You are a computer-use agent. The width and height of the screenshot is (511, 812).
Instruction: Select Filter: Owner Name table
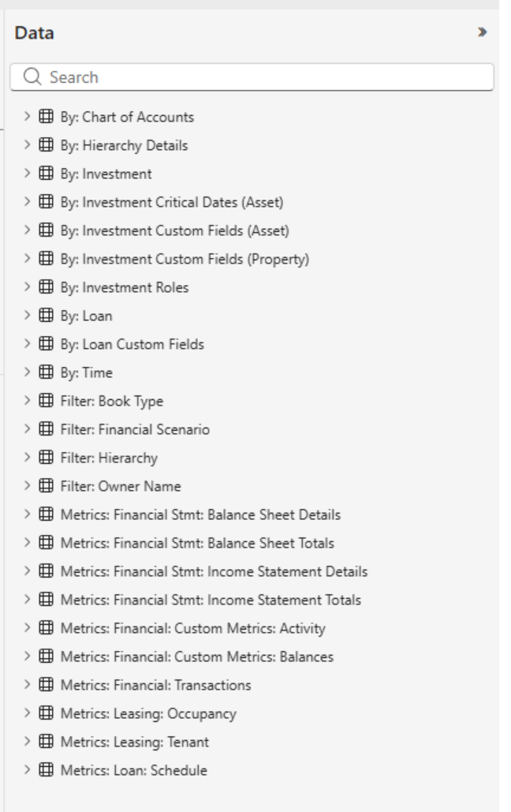coord(121,486)
